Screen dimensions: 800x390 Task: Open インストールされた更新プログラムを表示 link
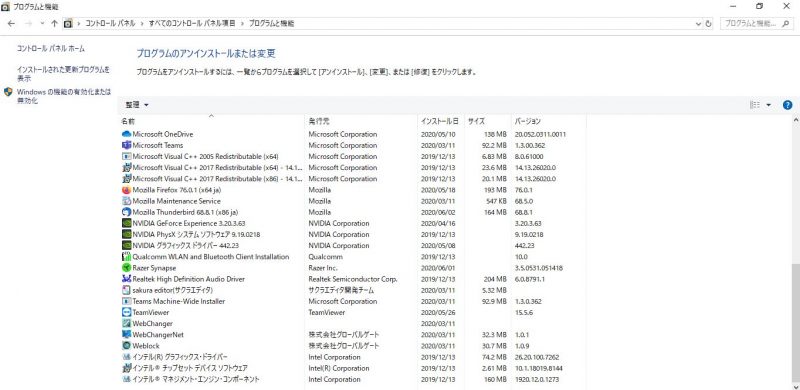63,74
